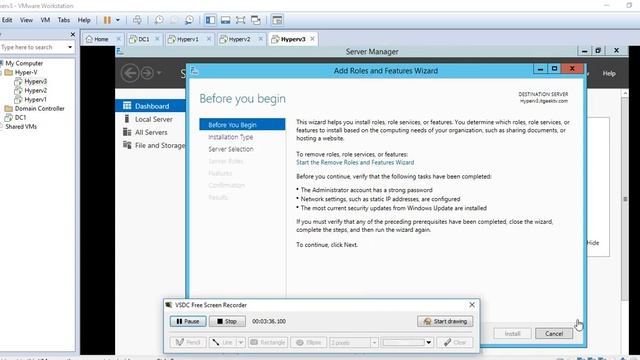This screenshot has height=360, width=640.
Task: Close the Hyperv3 tab
Action: click(x=312, y=39)
